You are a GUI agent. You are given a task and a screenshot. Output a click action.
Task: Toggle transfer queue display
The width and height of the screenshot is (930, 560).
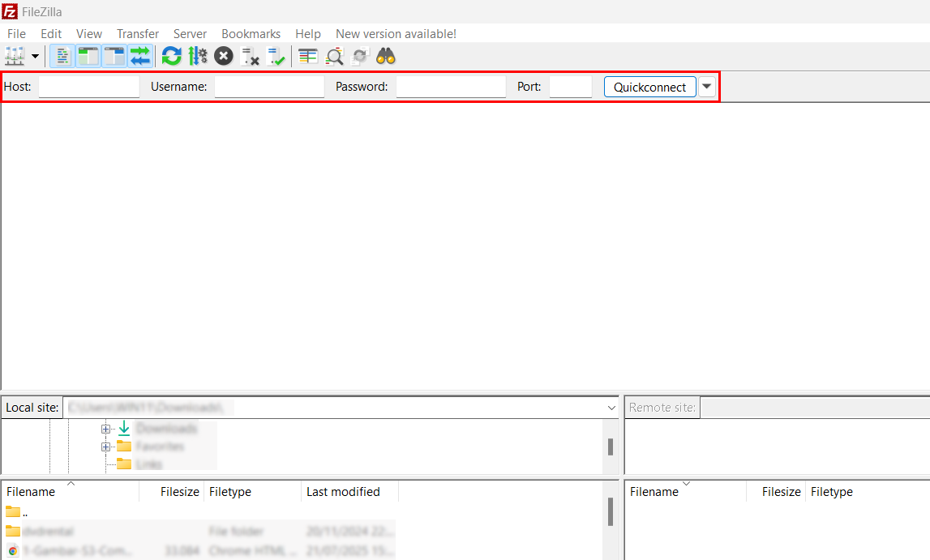point(140,56)
